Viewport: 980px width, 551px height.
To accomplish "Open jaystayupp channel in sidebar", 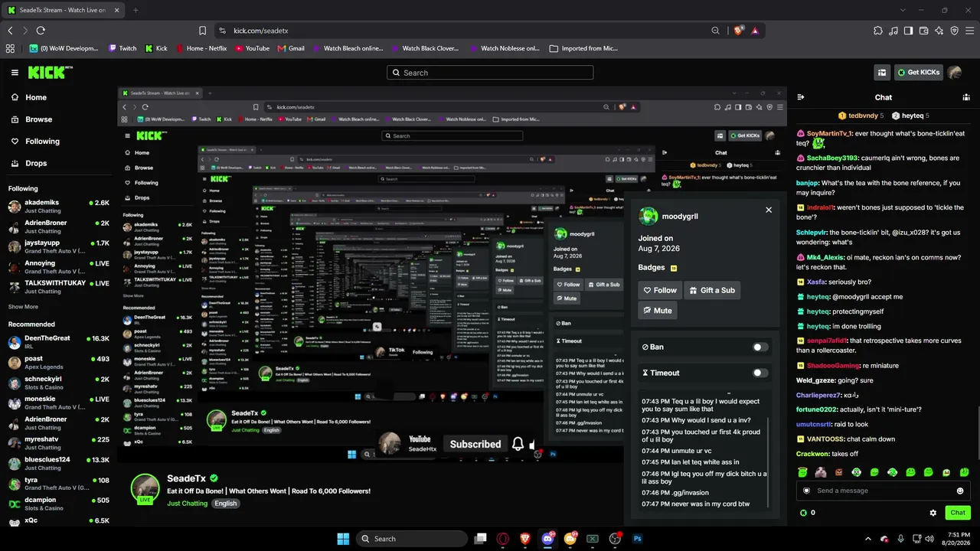I will (58, 246).
